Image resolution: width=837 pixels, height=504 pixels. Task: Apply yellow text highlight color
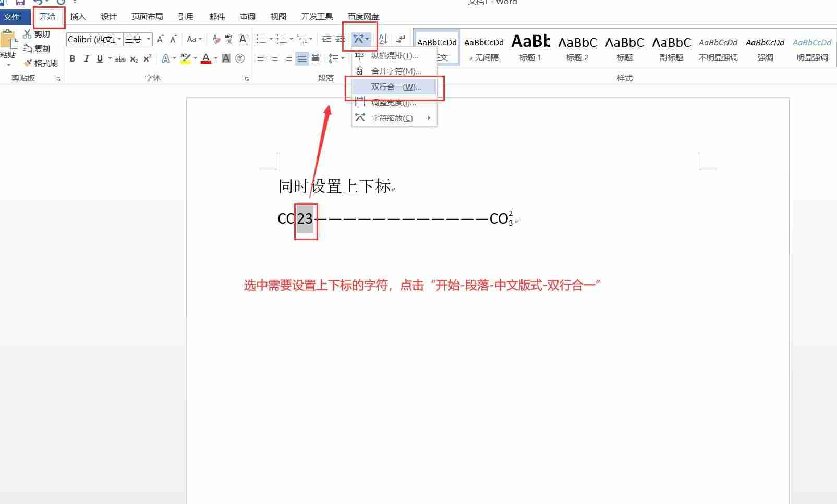186,58
